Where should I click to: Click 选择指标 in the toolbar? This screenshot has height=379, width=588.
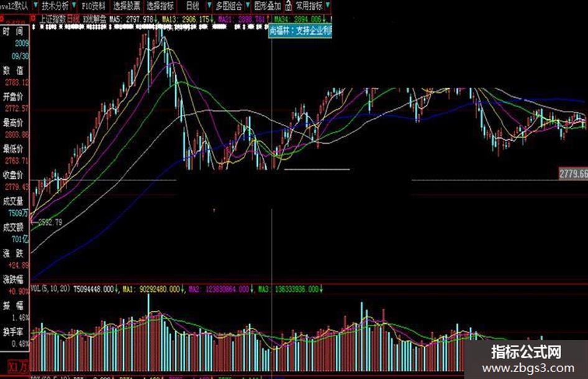point(160,6)
